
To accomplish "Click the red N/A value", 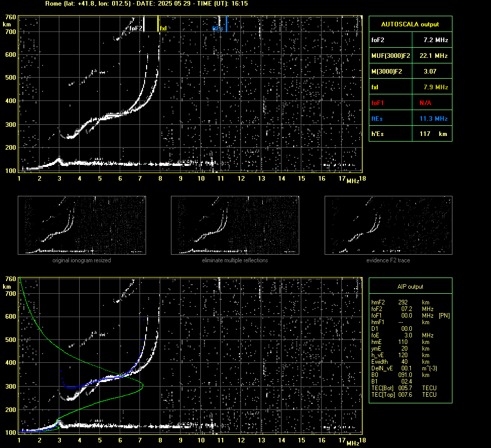I will coord(425,103).
